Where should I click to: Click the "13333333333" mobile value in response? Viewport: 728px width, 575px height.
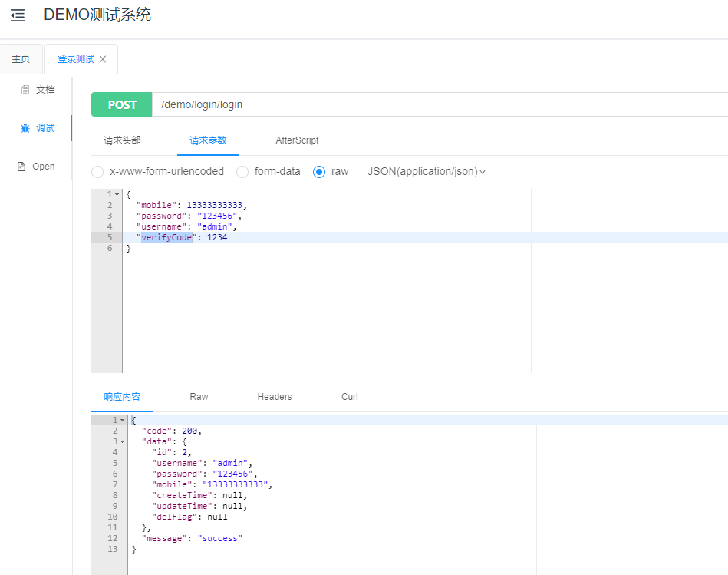(x=235, y=485)
